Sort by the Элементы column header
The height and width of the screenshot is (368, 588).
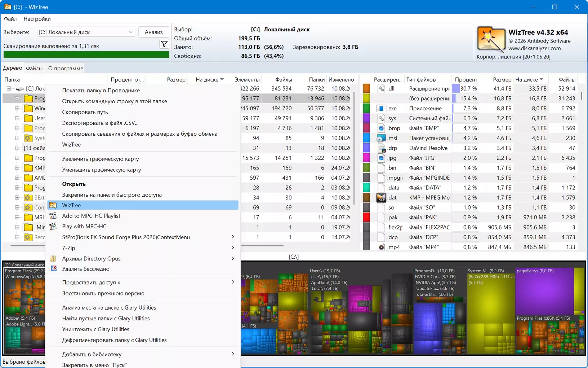pos(247,79)
